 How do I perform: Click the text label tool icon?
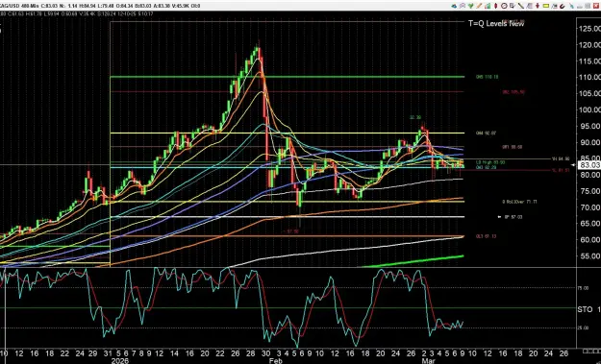[x=554, y=6]
